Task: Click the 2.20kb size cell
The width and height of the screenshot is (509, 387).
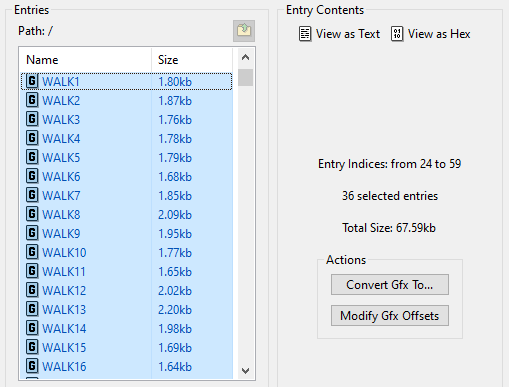Action: click(175, 310)
